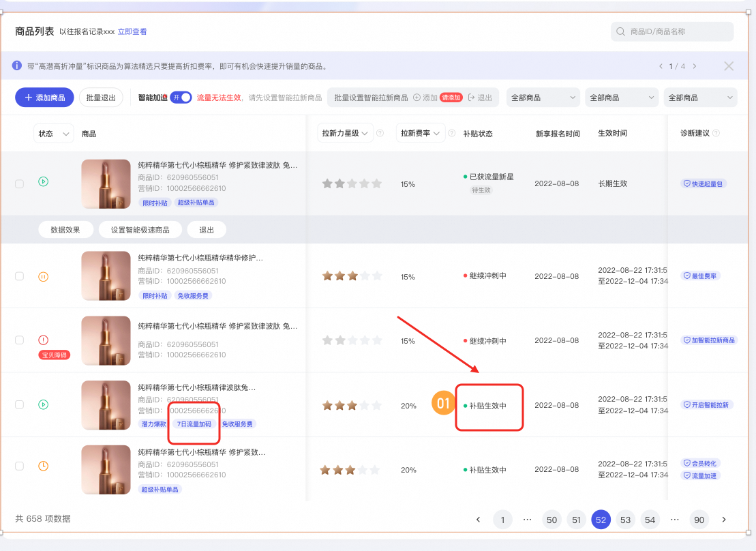Close the 高潜高折冲量 notice banner
This screenshot has height=551, width=756.
(729, 66)
